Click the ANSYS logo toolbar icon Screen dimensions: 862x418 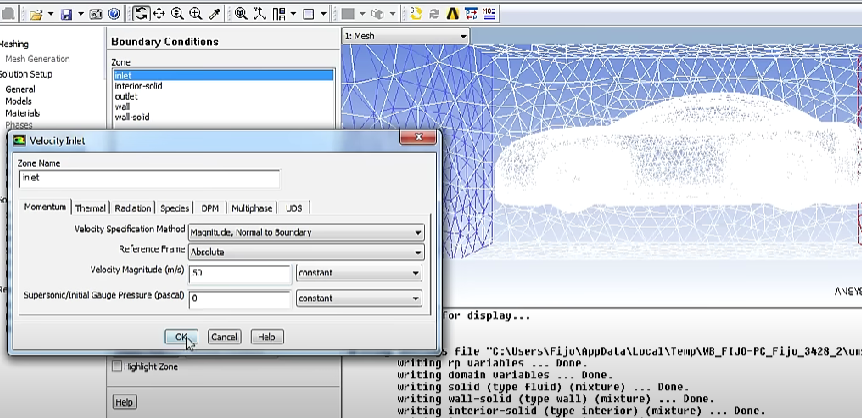pos(451,14)
